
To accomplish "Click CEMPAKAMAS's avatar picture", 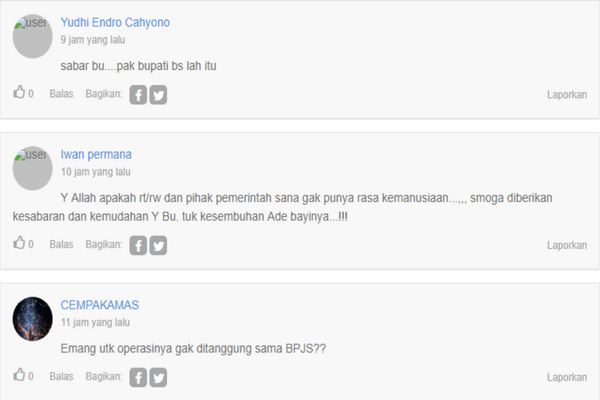I will [x=33, y=319].
